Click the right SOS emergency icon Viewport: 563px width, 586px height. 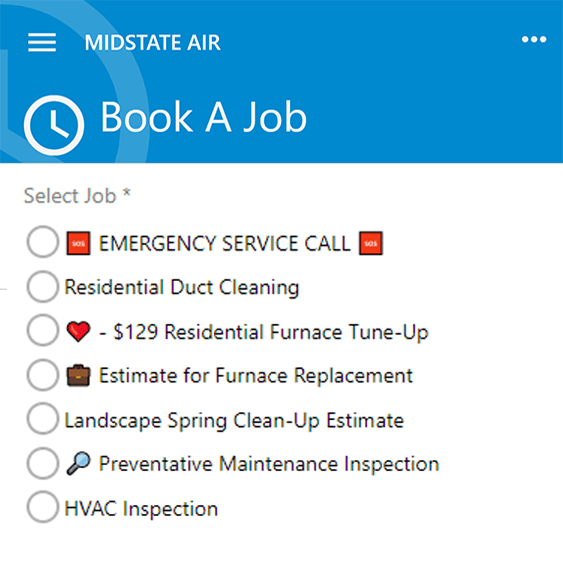tap(370, 243)
